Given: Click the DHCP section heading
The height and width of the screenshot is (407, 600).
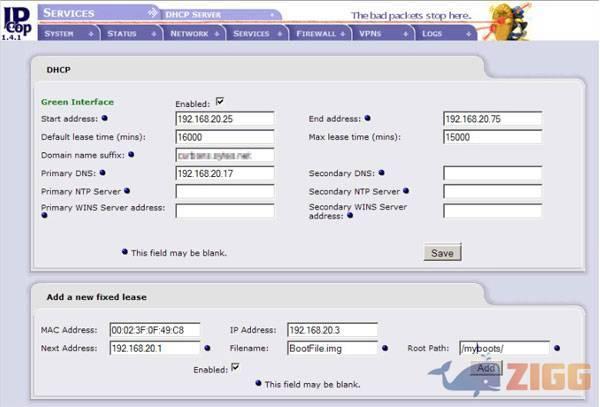Looking at the screenshot, I should tap(59, 70).
